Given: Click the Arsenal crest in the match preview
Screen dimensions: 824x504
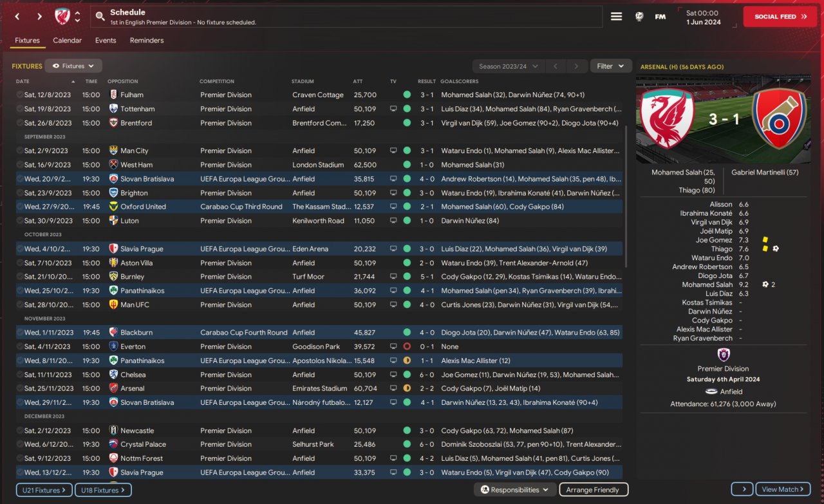Looking at the screenshot, I should point(779,119).
